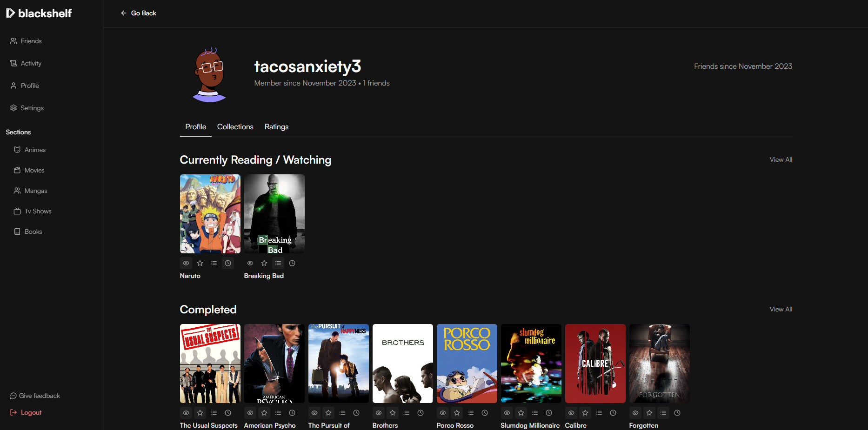Click the list icon under Porco Rosso
Viewport: 868px width, 430px height.
tap(471, 413)
